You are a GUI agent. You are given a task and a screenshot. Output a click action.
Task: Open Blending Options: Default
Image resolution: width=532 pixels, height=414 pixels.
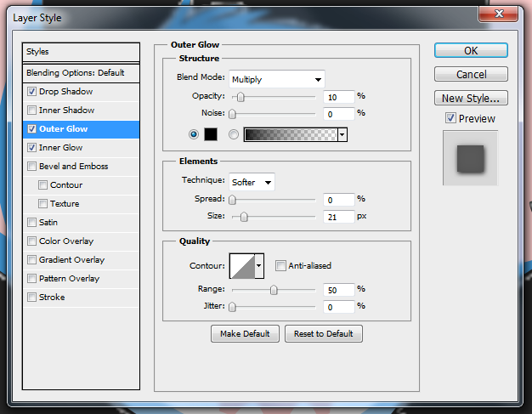point(81,72)
